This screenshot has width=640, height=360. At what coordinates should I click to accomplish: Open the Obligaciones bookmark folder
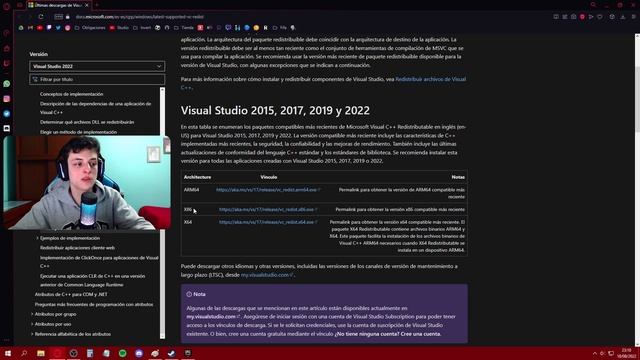pyautogui.click(x=90, y=28)
